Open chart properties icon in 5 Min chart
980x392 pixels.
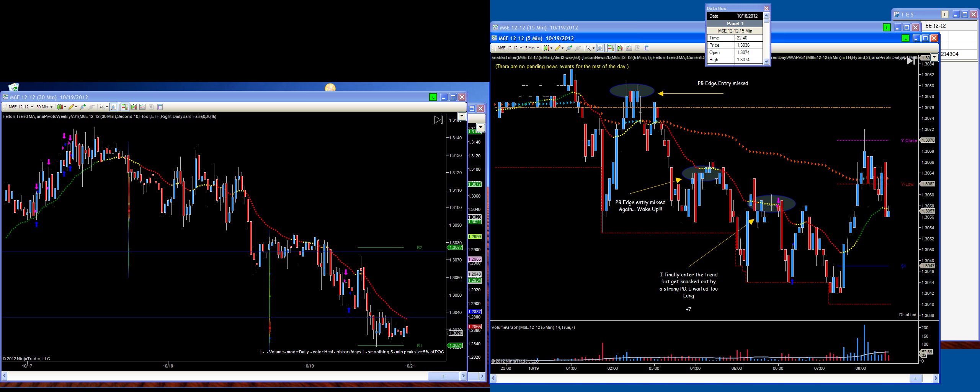(647, 48)
